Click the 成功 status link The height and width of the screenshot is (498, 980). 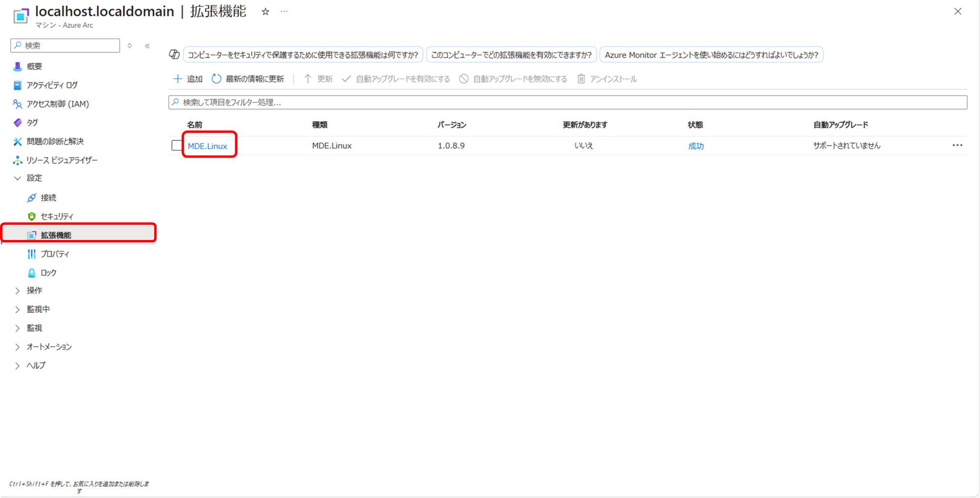point(696,146)
